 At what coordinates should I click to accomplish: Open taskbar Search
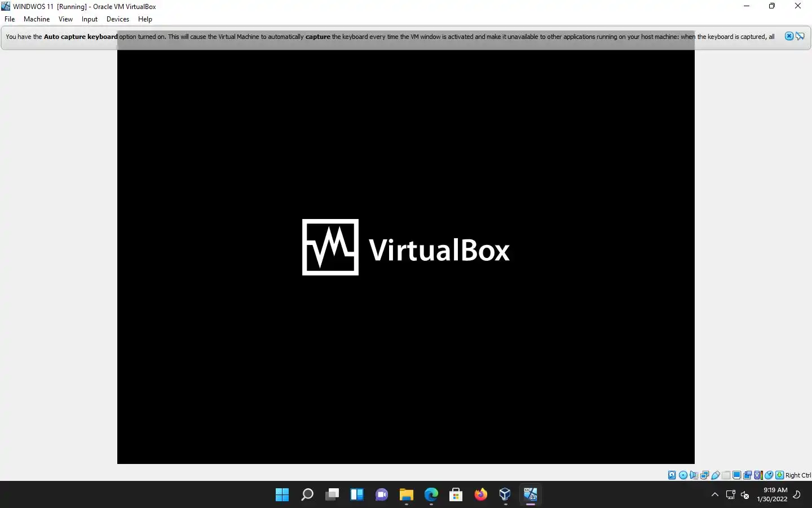(x=307, y=495)
